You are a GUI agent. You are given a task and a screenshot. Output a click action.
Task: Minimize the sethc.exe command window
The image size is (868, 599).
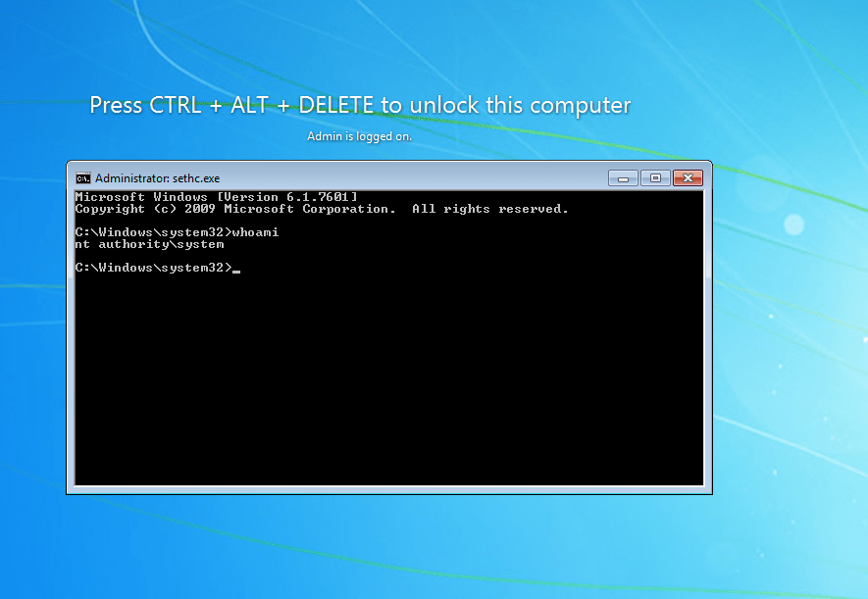pos(623,178)
